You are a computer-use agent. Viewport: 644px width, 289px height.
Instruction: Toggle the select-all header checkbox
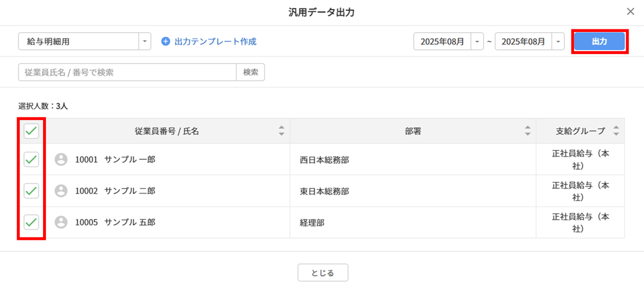[31, 131]
